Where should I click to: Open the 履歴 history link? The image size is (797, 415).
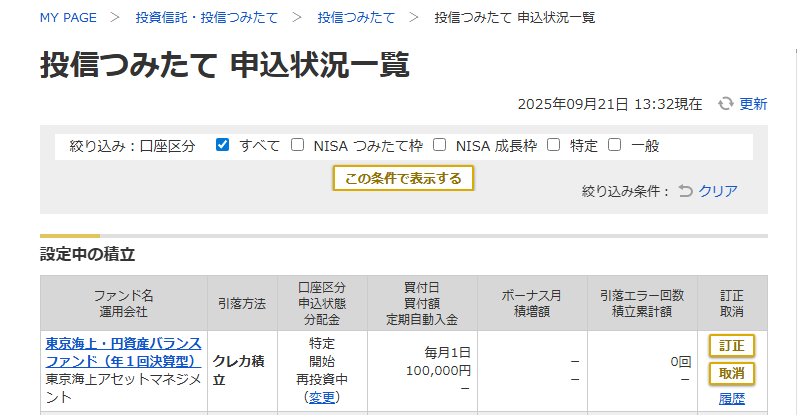tap(732, 399)
